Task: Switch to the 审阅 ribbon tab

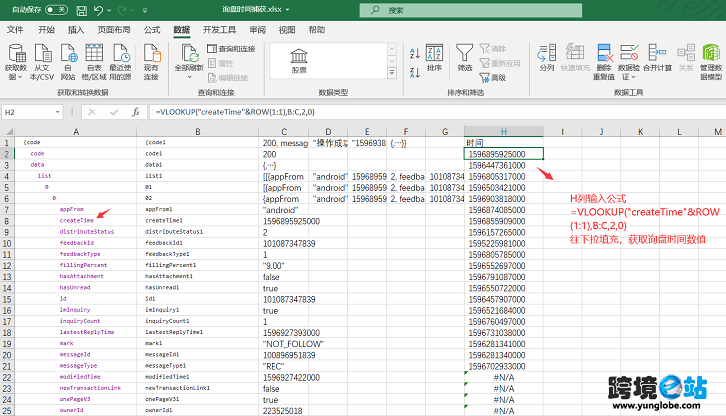Action: tap(257, 30)
